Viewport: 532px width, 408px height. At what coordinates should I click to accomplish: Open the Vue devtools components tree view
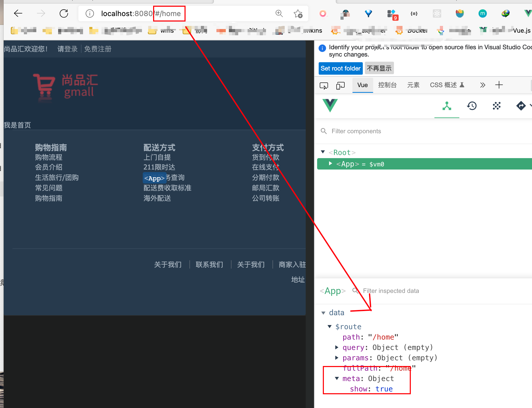[x=447, y=106]
